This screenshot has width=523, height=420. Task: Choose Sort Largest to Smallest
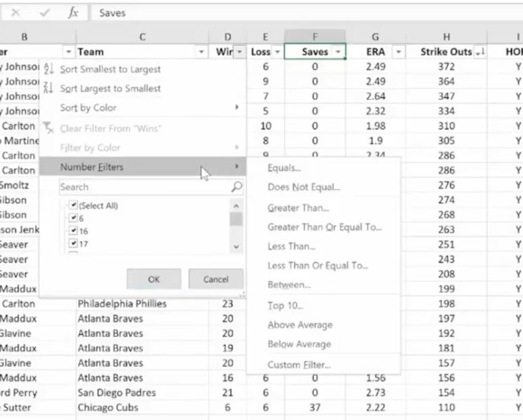point(110,88)
